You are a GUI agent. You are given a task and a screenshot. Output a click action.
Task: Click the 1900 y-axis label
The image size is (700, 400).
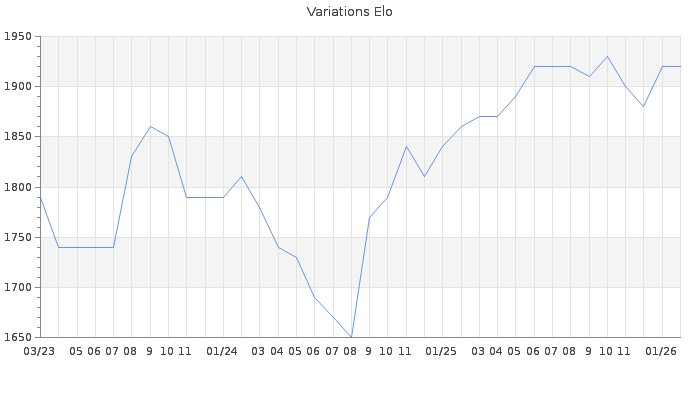(x=19, y=87)
